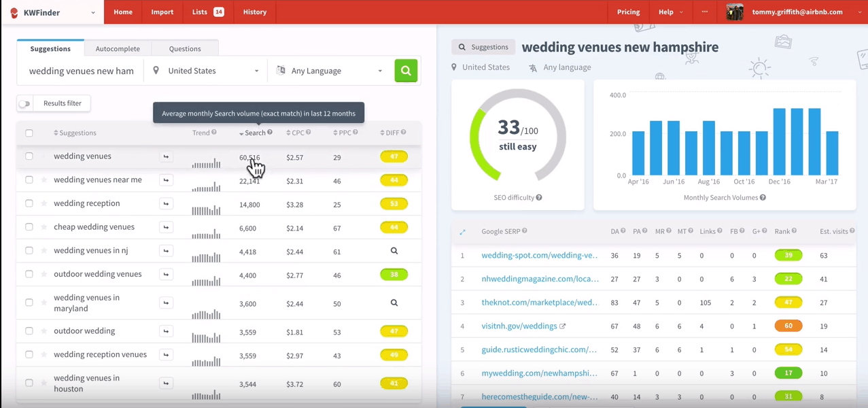Click the Pricing link in header

click(628, 12)
